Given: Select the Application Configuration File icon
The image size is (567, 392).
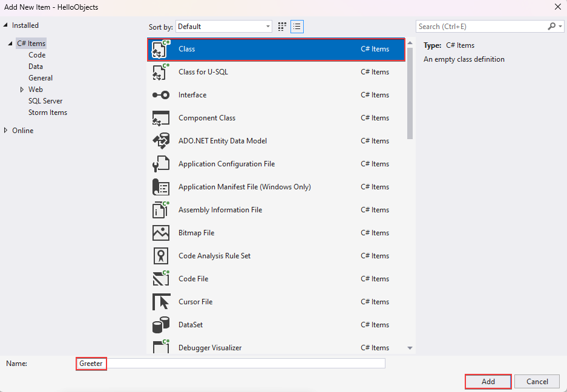Looking at the screenshot, I should [x=161, y=164].
